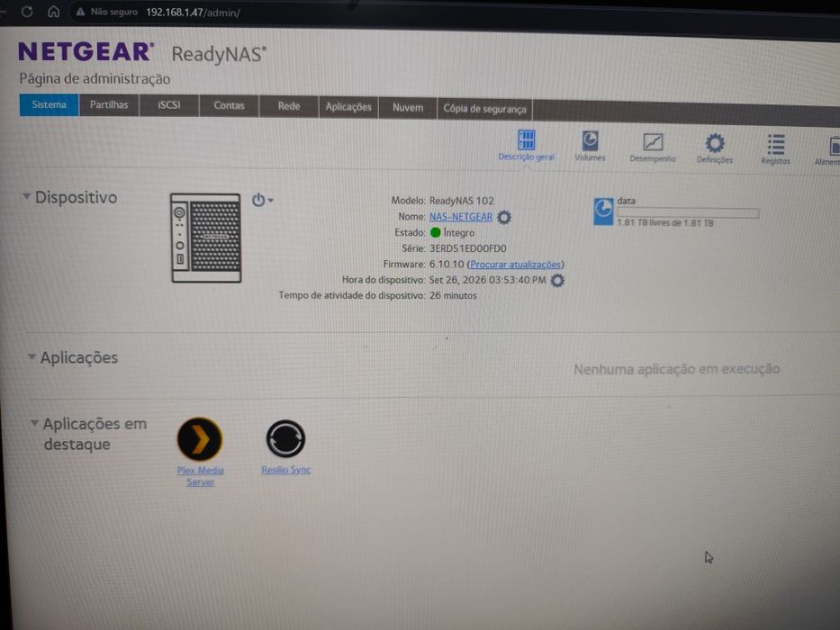The height and width of the screenshot is (630, 840).
Task: Click the Plex Media Server icon
Action: 199,439
